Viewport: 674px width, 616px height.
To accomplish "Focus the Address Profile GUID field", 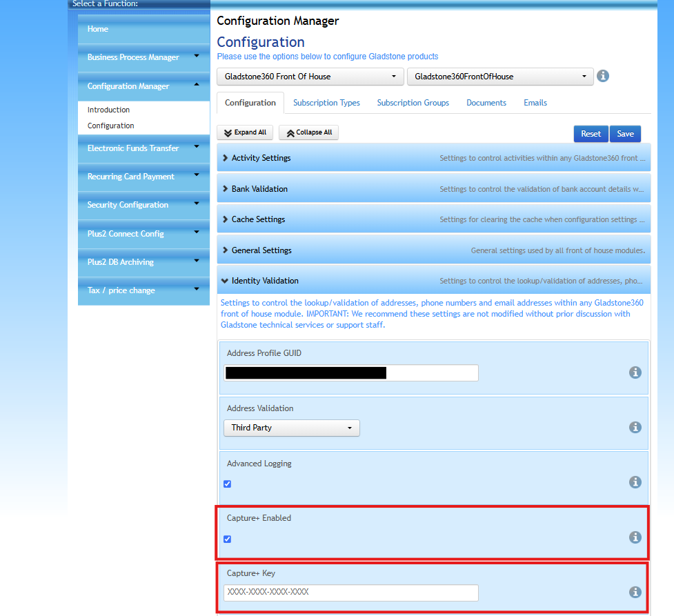I will [x=350, y=372].
